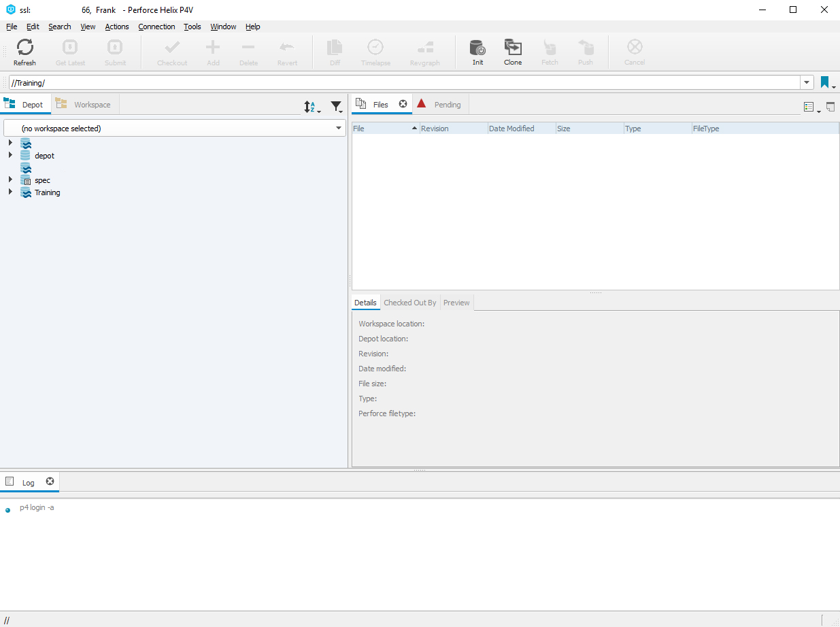Open the File menu
This screenshot has width=840, height=627.
click(12, 27)
